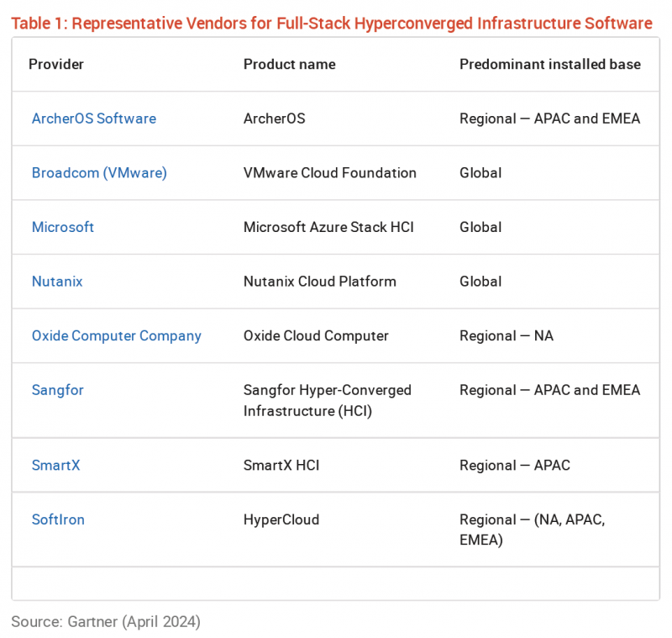Select the SmartX provider link

coord(55,465)
